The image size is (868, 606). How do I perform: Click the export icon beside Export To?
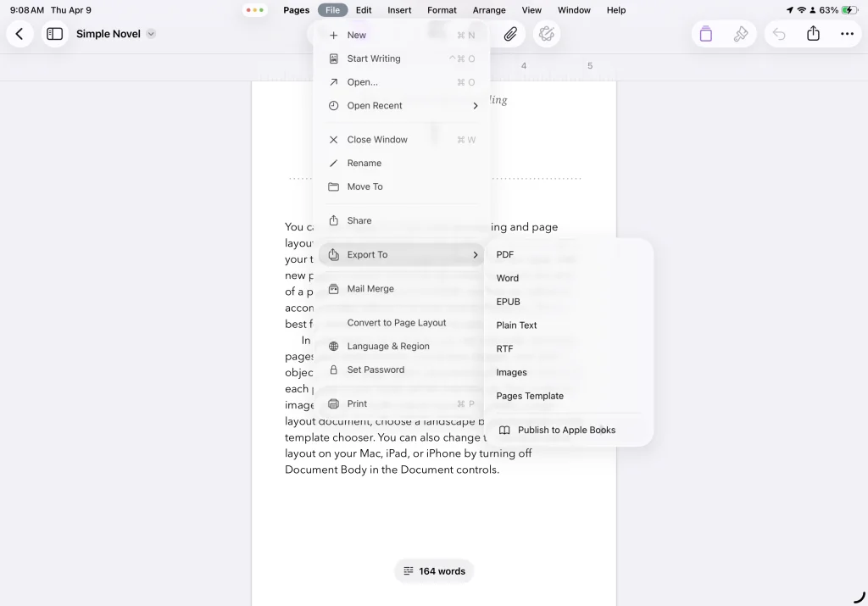[333, 254]
